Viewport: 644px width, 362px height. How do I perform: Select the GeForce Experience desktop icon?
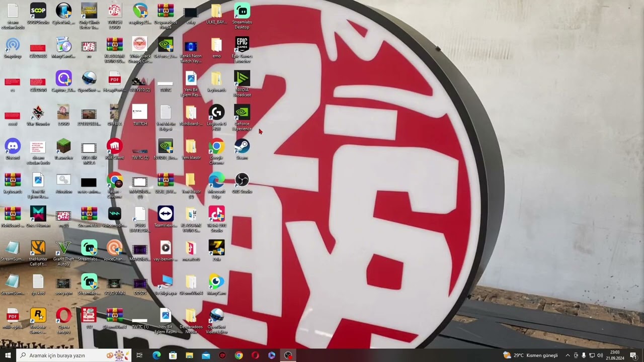click(x=242, y=118)
